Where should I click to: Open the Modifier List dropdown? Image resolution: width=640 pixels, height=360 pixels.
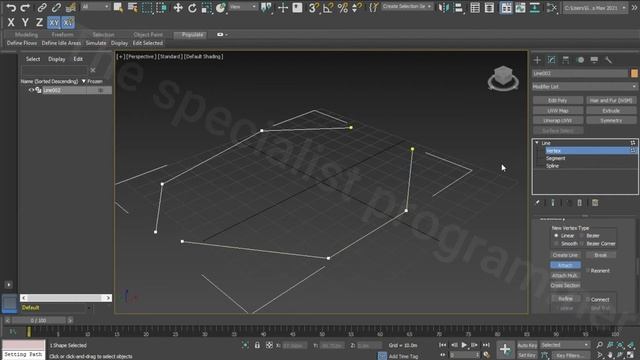pos(584,87)
